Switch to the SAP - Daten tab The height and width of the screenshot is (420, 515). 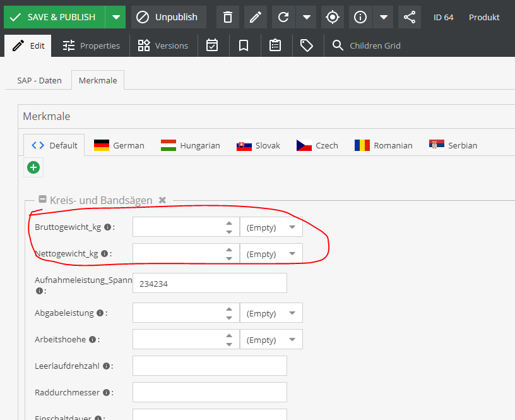click(39, 80)
